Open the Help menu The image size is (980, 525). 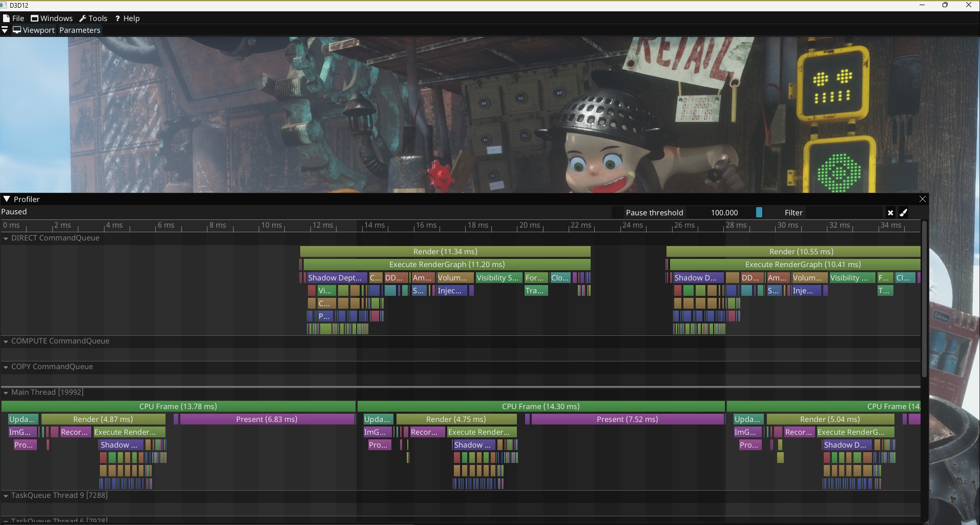pos(128,18)
